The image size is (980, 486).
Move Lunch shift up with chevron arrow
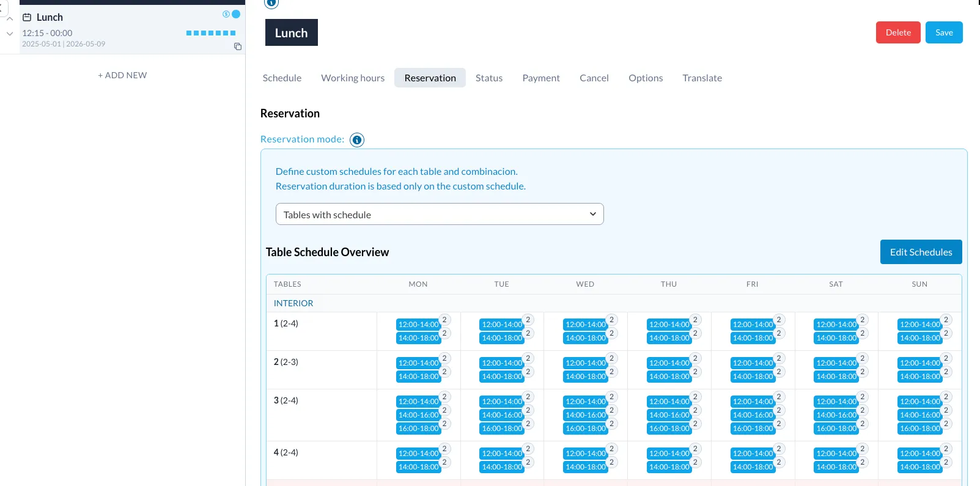(10, 19)
